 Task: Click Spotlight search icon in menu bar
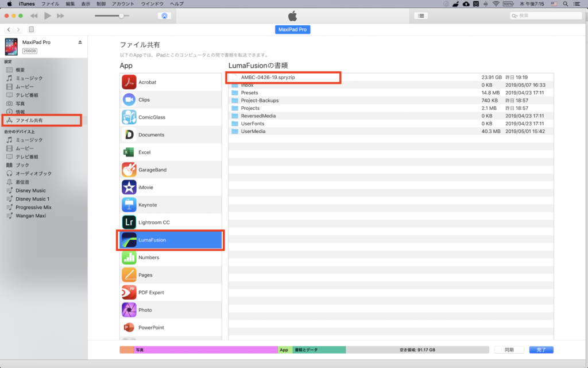pos(566,4)
